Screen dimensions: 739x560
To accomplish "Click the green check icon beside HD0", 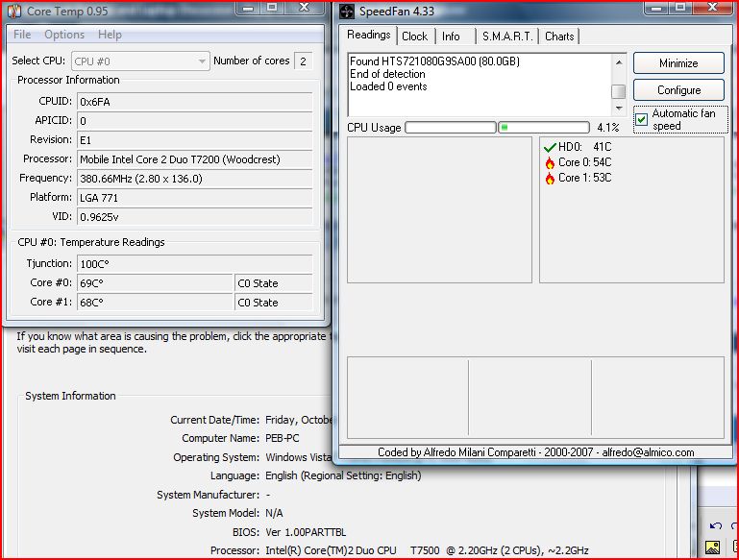I will coord(550,147).
